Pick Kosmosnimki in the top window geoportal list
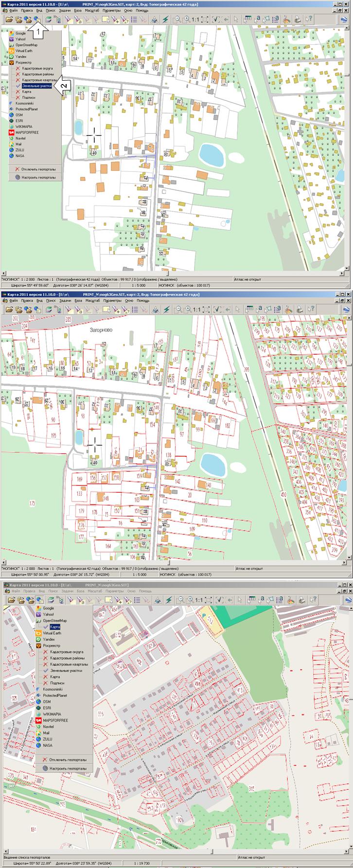Image resolution: width=353 pixels, height=868 pixels. 24,103
